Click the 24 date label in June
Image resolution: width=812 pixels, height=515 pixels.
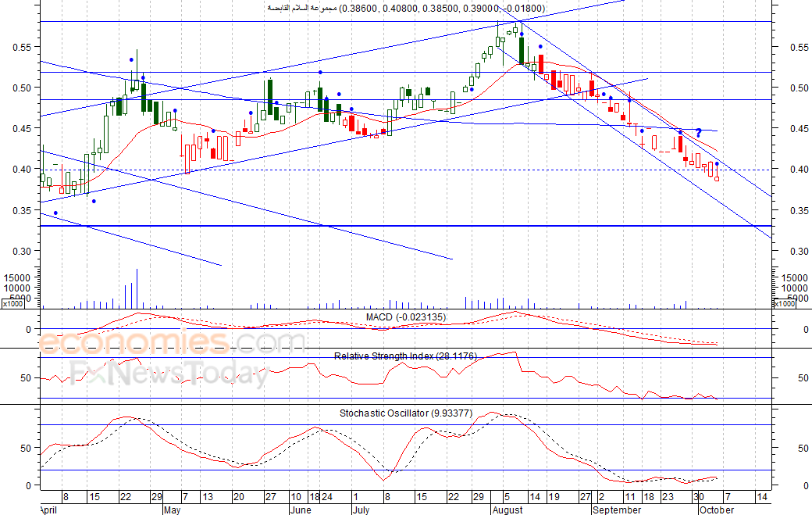[x=327, y=497]
